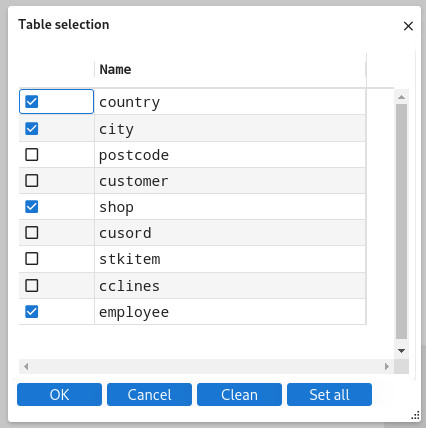Select the stkitem row name
The height and width of the screenshot is (428, 426).
coord(130,259)
